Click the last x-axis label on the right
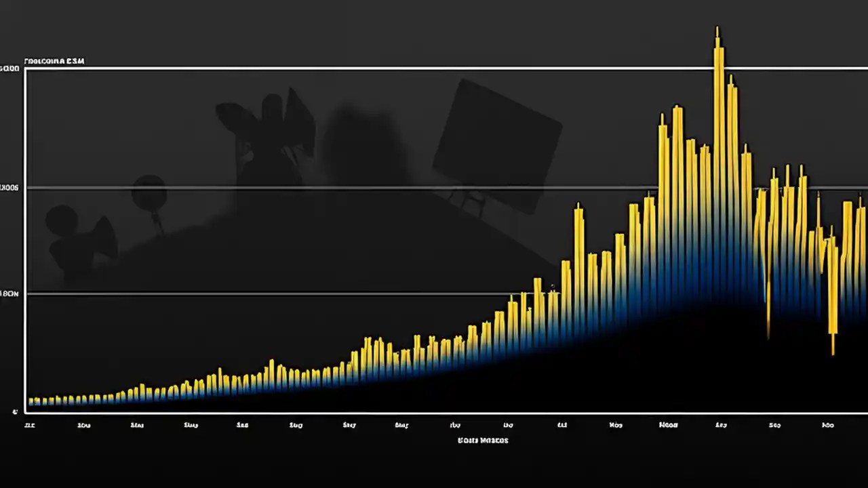Screen dimensions: 868x488 828,425
